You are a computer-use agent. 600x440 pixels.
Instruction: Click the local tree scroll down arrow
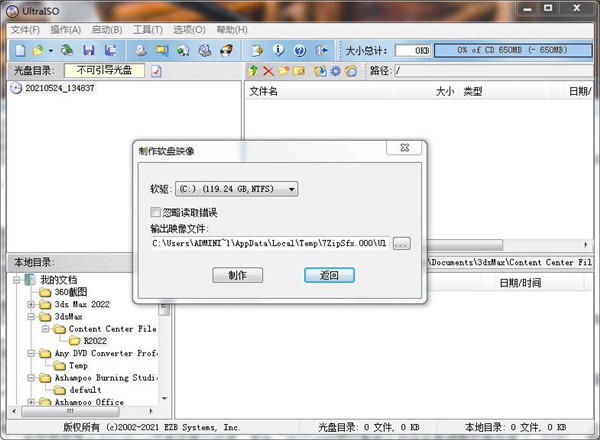pos(165,399)
